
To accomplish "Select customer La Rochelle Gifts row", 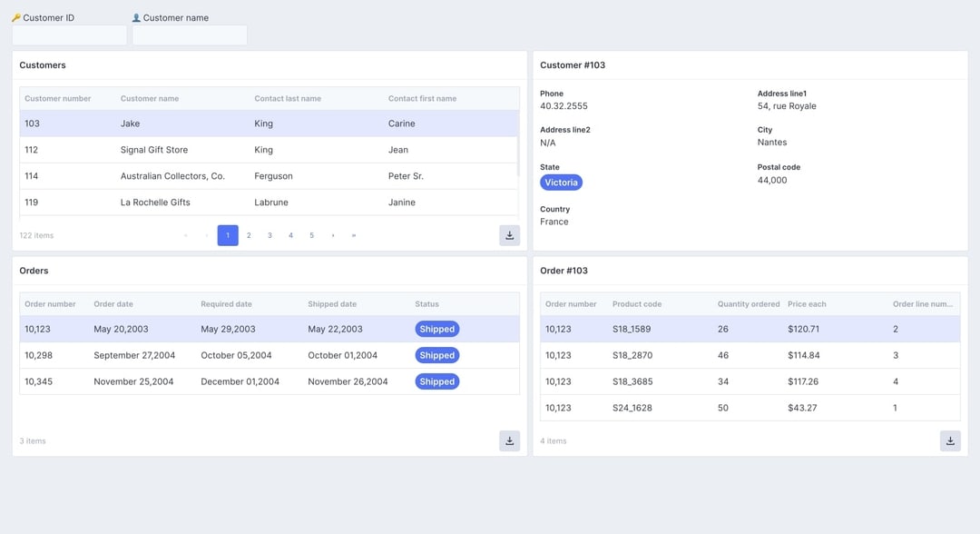I will click(x=269, y=203).
